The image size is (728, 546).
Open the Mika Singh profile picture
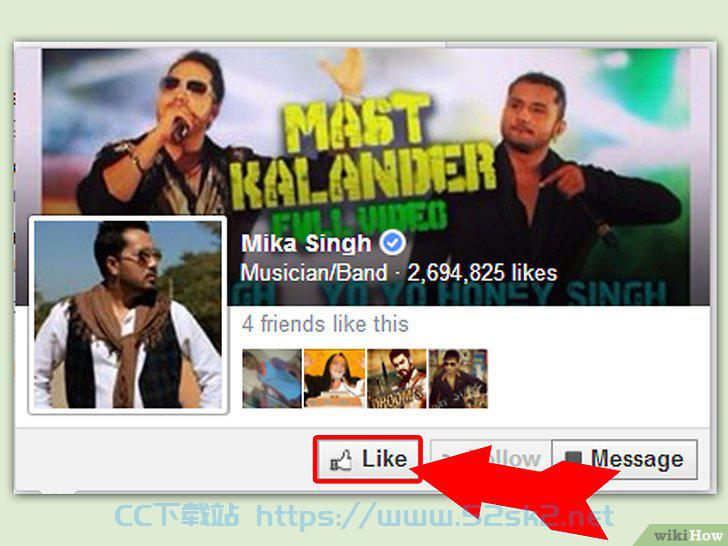coord(128,315)
